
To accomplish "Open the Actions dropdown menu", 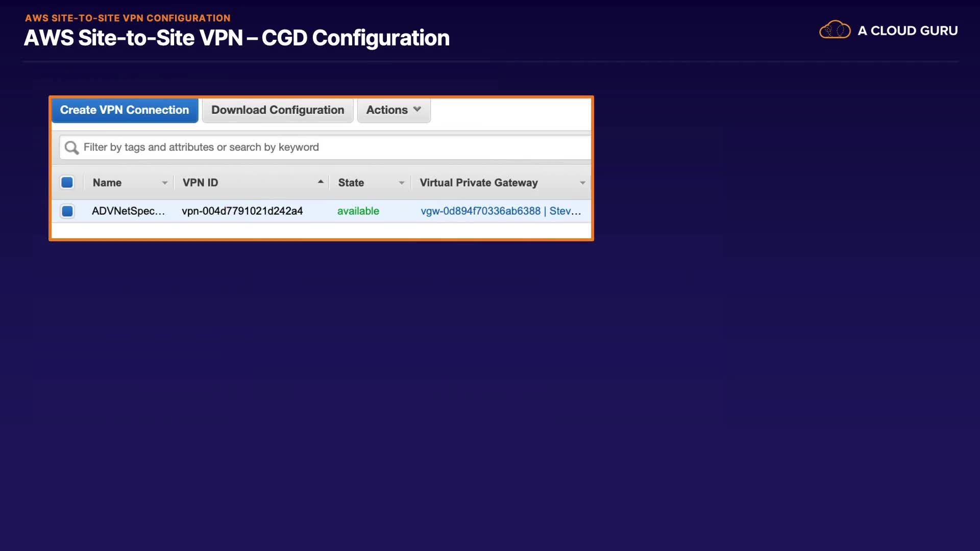I will pyautogui.click(x=394, y=110).
